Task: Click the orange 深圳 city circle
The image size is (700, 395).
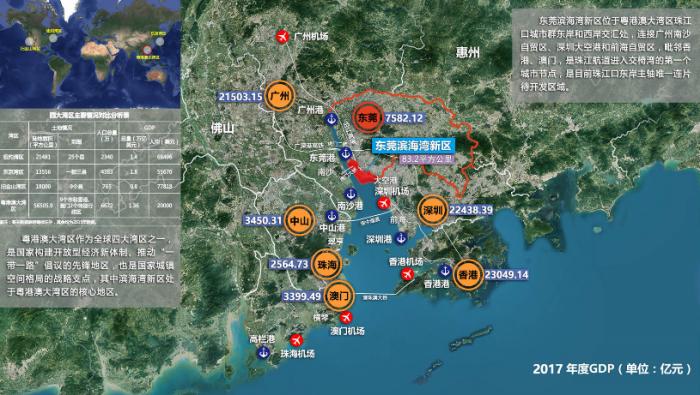Action: pos(433,210)
